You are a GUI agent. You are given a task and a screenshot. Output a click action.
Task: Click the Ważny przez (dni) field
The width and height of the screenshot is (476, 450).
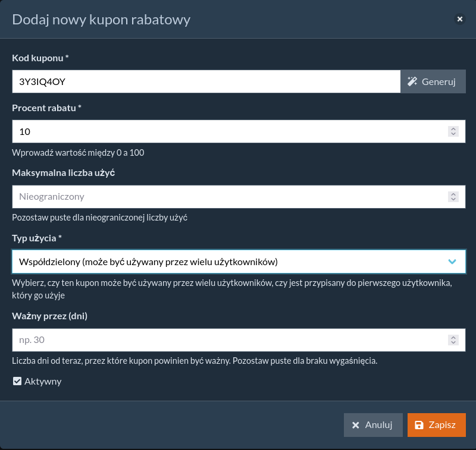pyautogui.click(x=226, y=340)
